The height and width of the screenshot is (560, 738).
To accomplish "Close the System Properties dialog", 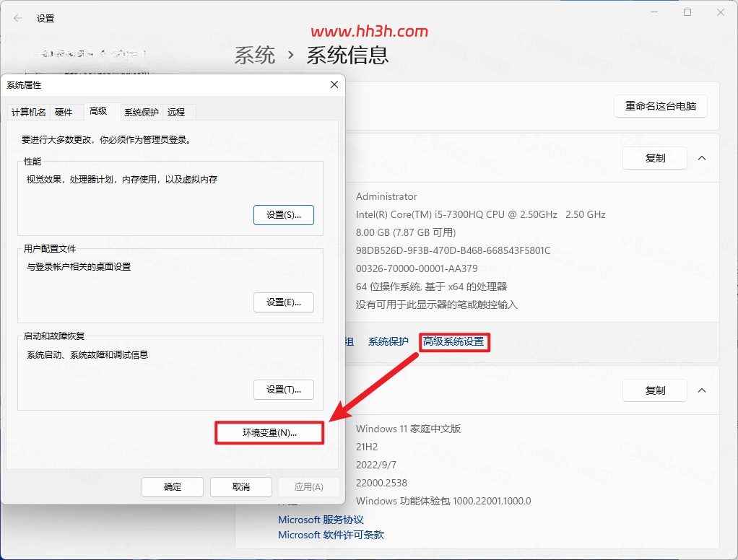I will 334,84.
